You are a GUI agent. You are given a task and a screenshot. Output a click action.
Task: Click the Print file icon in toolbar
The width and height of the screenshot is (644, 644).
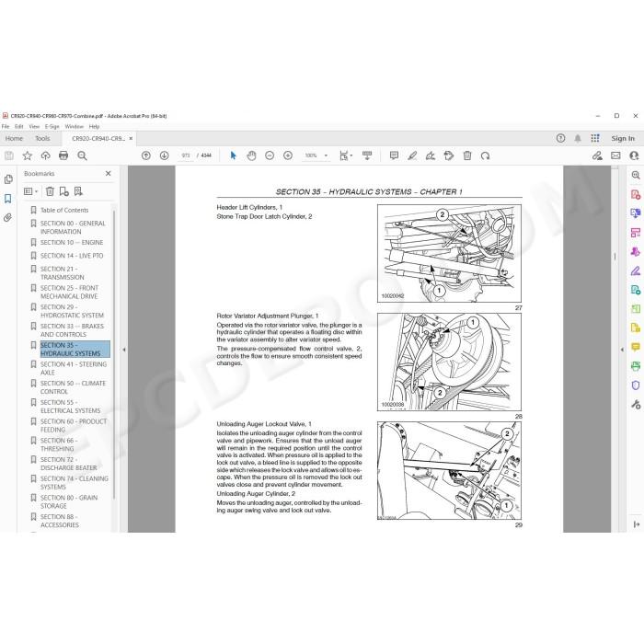coord(63,155)
